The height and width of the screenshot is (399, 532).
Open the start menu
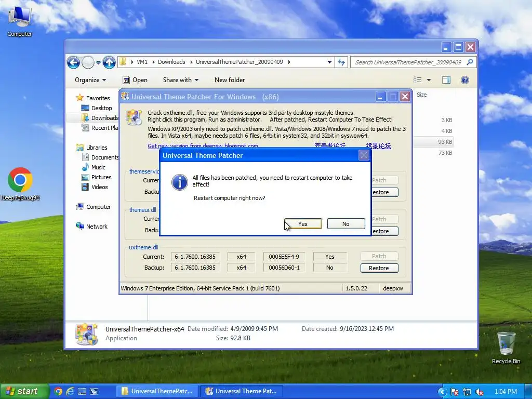(24, 391)
